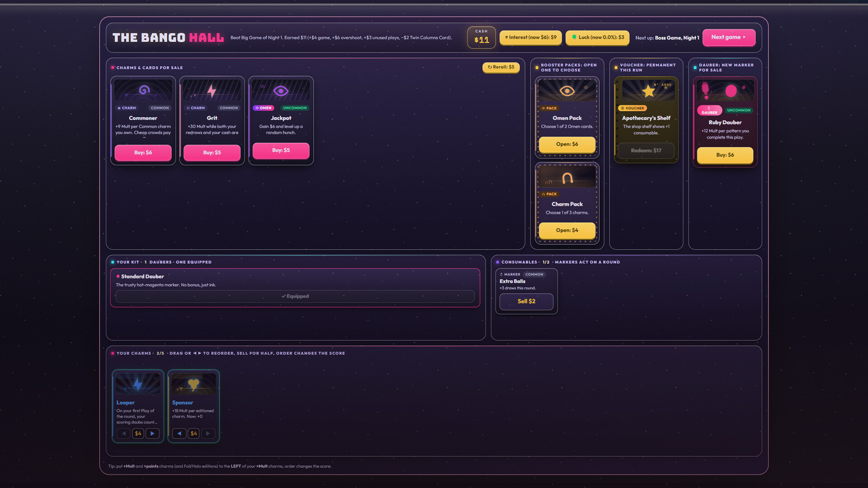The width and height of the screenshot is (868, 488).
Task: Click THE BANGO HALL title
Action: click(x=168, y=38)
